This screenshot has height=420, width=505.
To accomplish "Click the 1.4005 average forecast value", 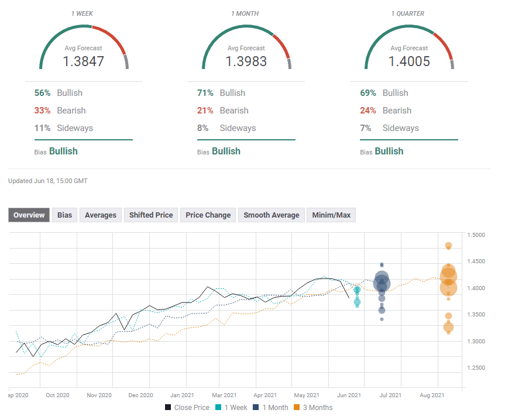I will tap(409, 61).
